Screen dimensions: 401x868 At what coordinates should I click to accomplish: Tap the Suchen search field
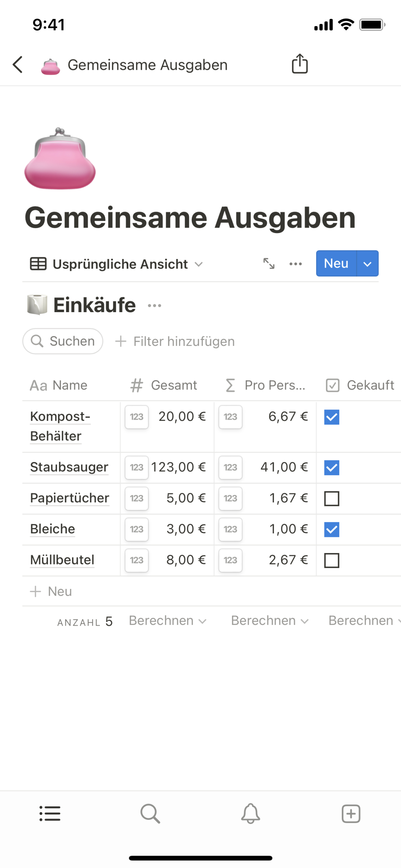(x=63, y=341)
